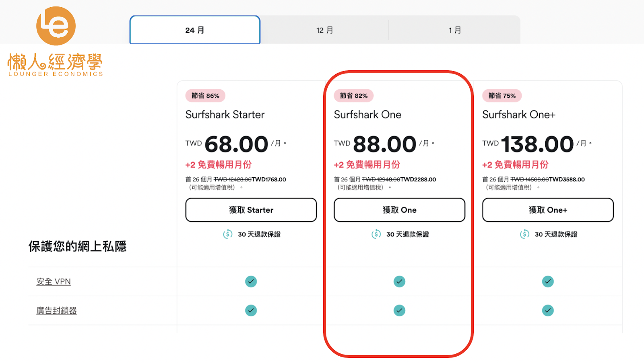Click the refund icon under One plan
The height and width of the screenshot is (363, 644).
tap(376, 234)
